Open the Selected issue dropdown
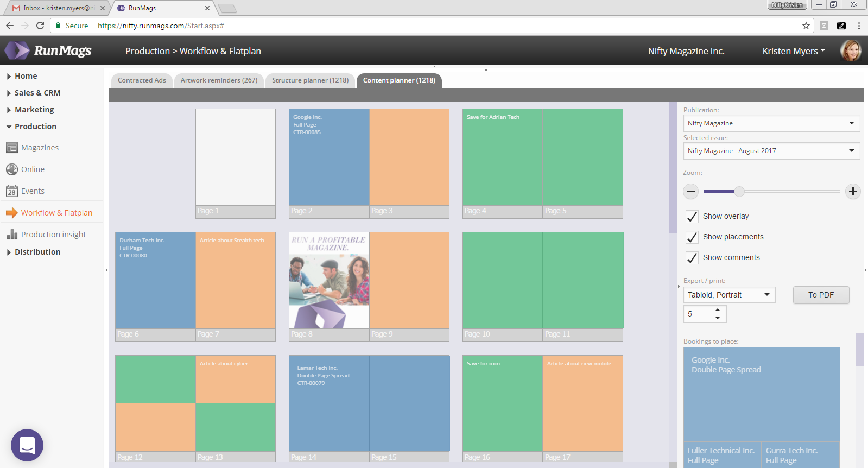Screen dimensions: 868x468 tap(771, 151)
